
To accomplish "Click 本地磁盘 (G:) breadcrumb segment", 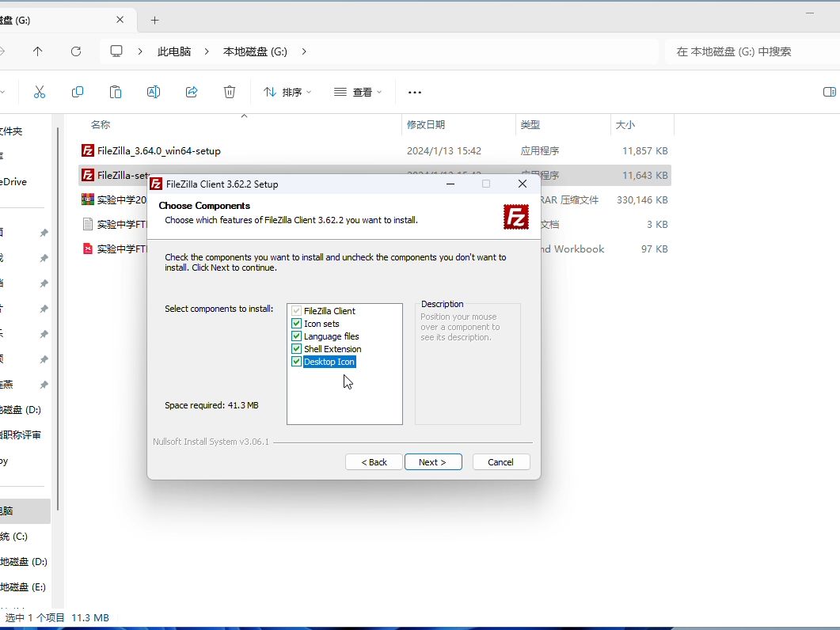I will tap(255, 51).
